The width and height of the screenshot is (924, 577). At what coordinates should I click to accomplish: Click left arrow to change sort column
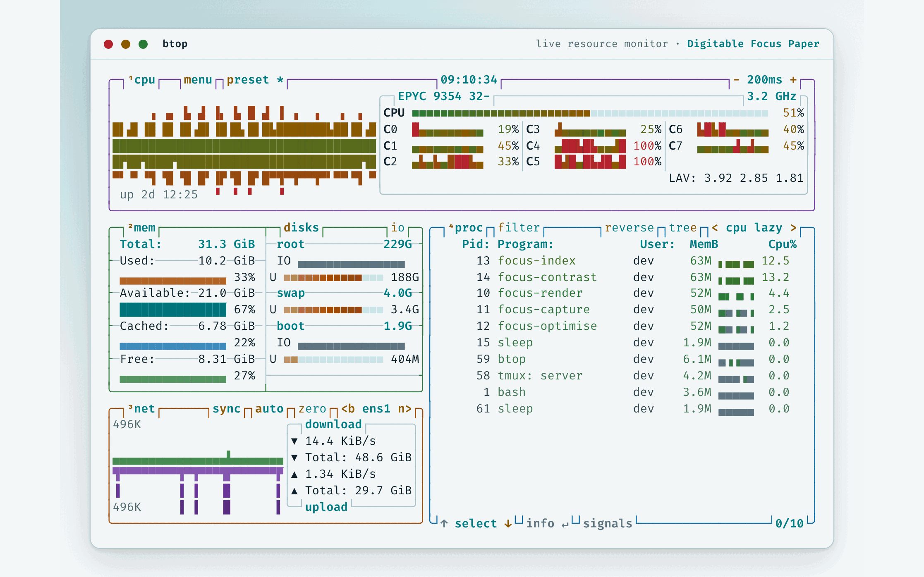point(715,228)
